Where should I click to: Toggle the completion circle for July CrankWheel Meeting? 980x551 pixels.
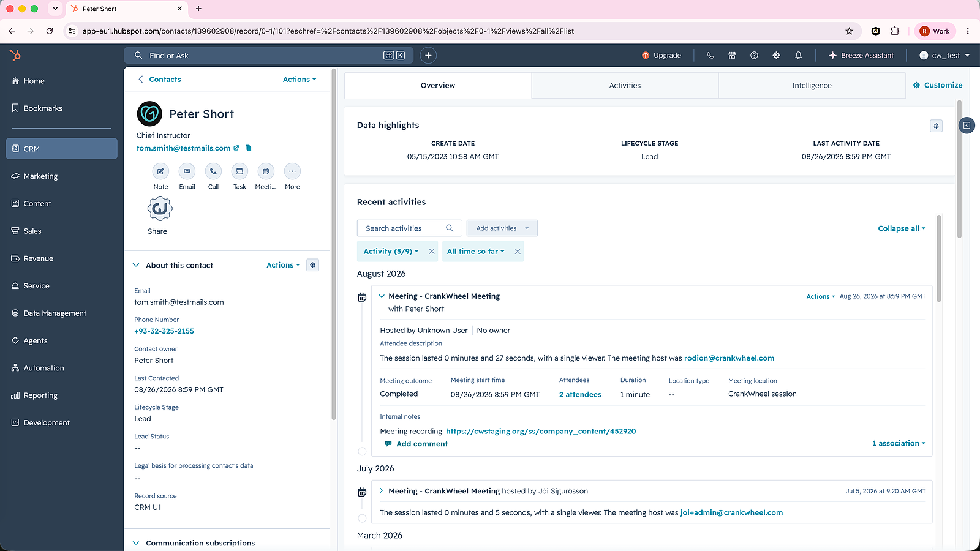point(362,519)
